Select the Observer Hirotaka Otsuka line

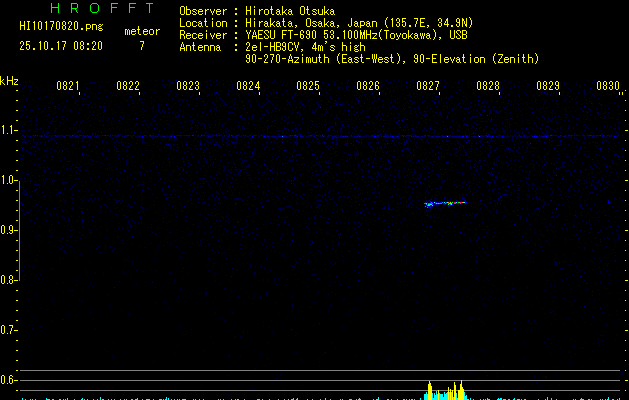pos(257,11)
